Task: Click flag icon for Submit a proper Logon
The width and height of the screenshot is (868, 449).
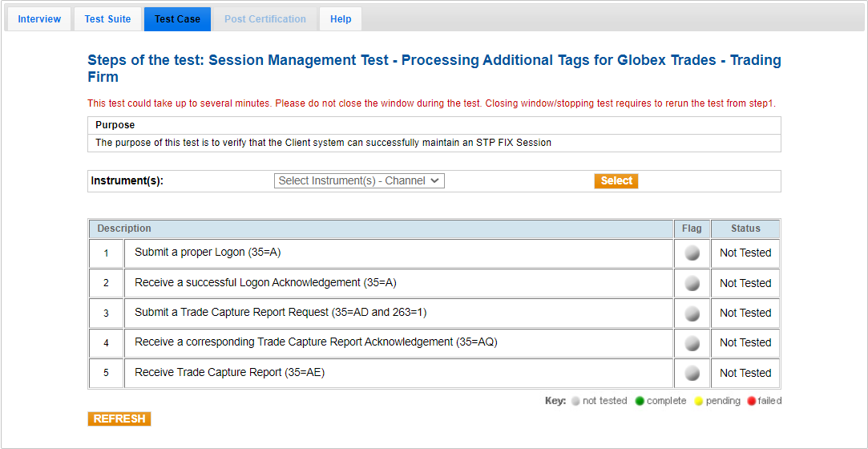Action: pyautogui.click(x=692, y=253)
